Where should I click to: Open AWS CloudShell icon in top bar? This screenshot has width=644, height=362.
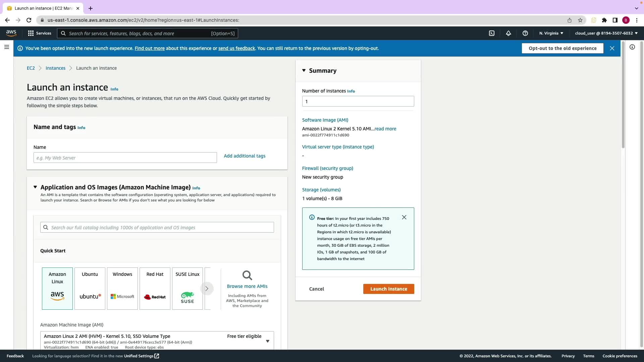click(492, 33)
